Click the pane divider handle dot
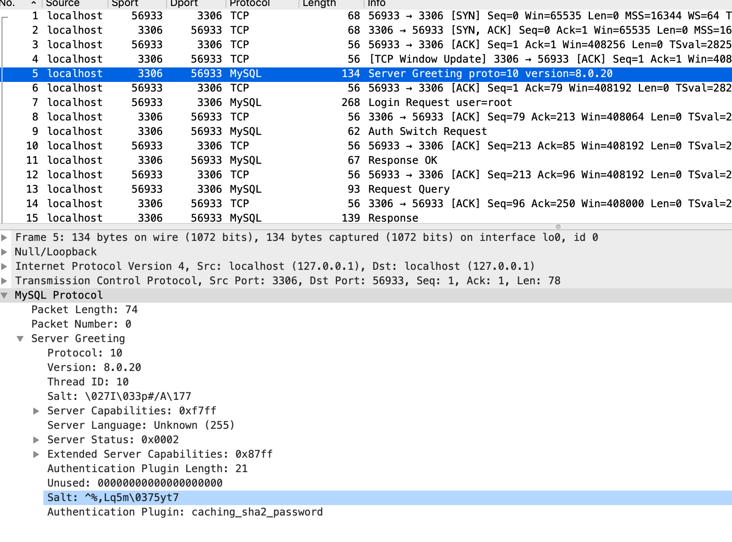 558,227
